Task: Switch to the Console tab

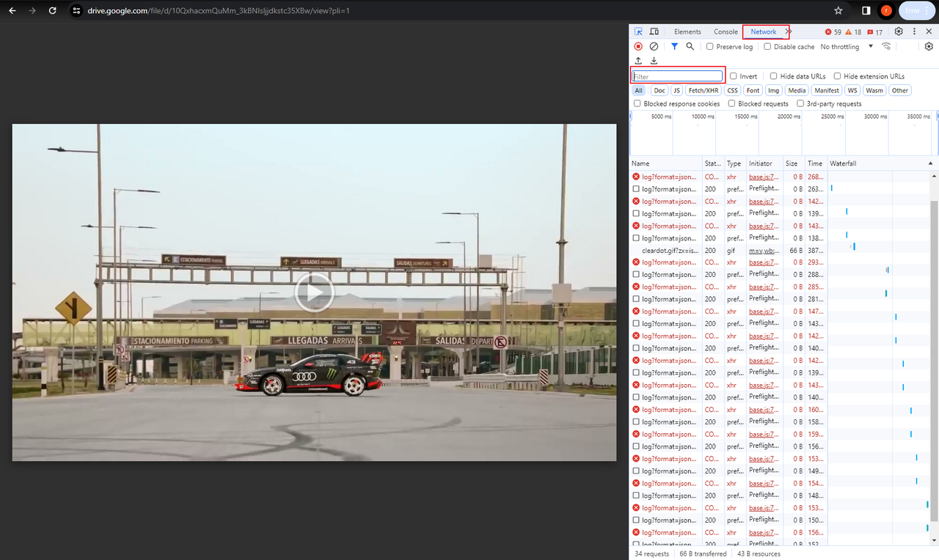Action: pos(726,32)
